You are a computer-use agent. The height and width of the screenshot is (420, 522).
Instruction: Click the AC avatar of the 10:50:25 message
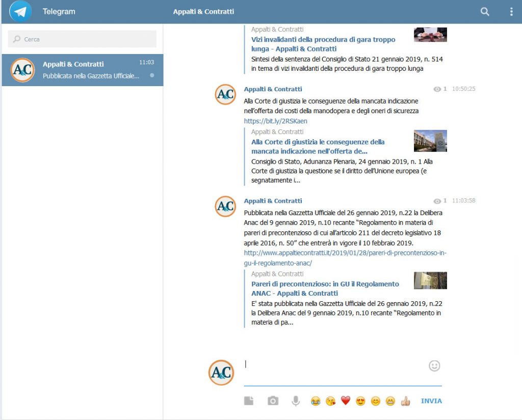(225, 94)
